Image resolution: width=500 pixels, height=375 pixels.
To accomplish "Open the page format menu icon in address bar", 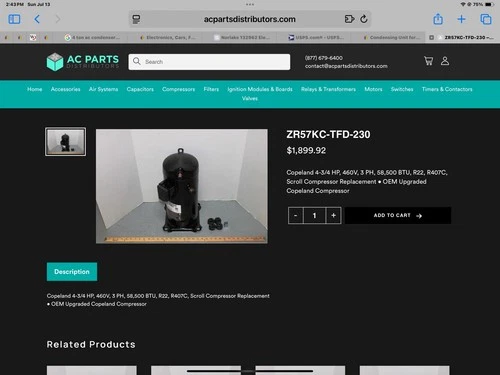I will [x=136, y=19].
